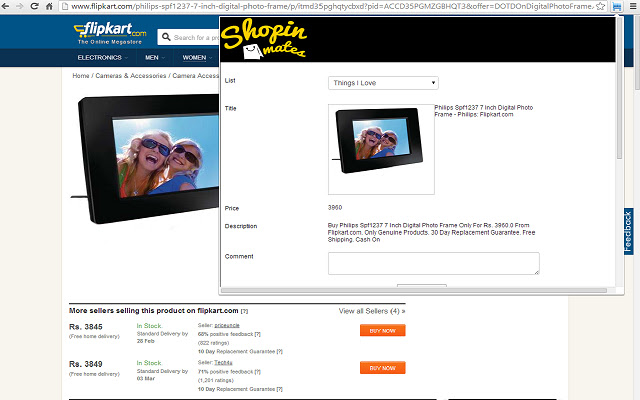This screenshot has height=400, width=640.
Task: Click the Cameras & Accessories breadcrumb
Action: (x=131, y=76)
